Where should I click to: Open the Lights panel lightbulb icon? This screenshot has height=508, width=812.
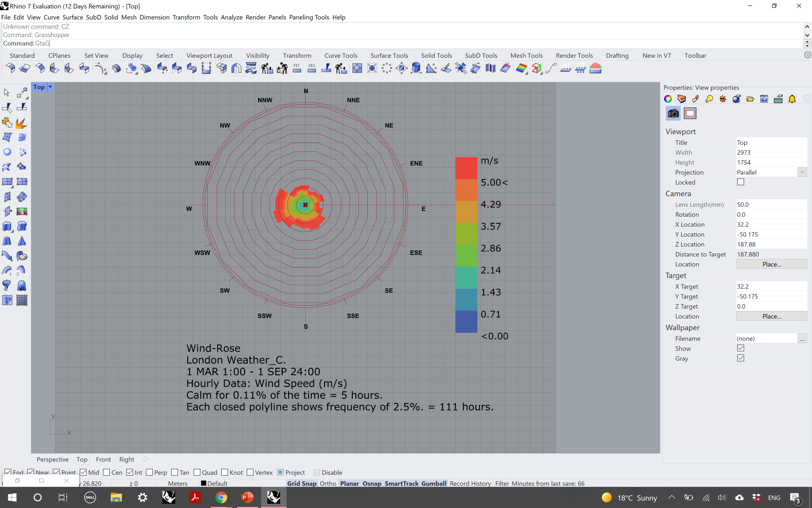[x=709, y=99]
